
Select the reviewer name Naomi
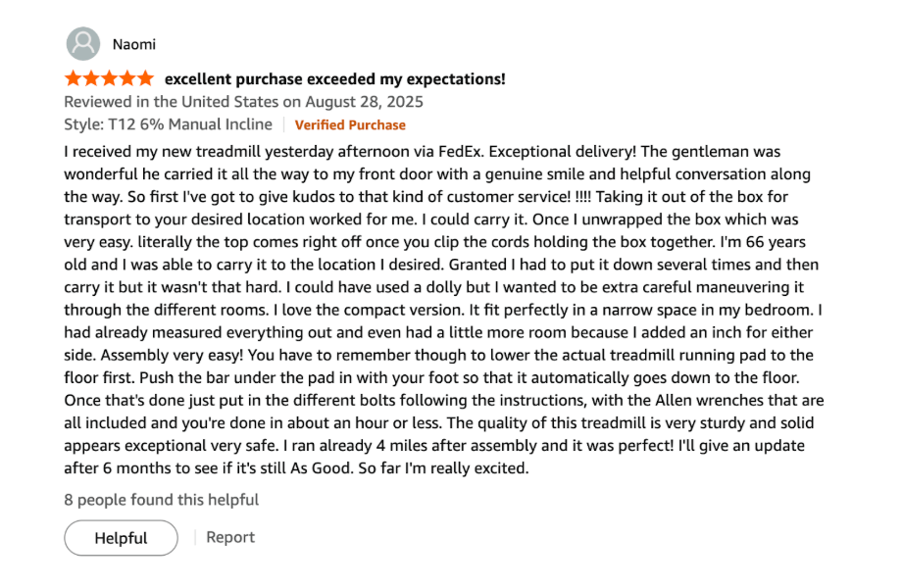134,43
